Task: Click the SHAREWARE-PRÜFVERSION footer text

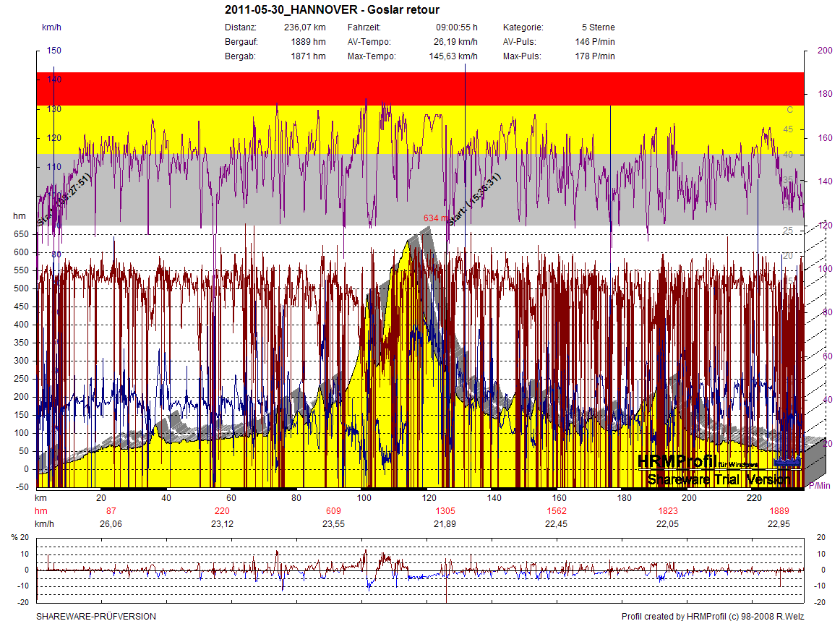Action: [x=96, y=617]
